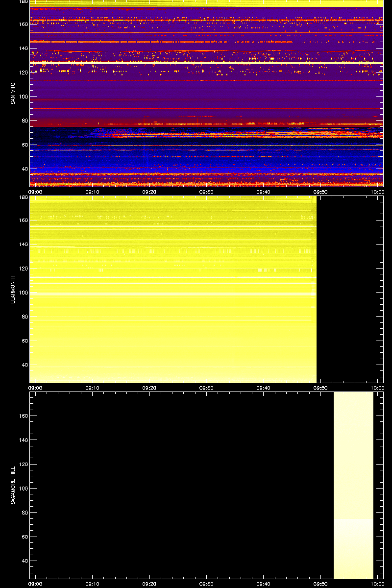Click inside the SAN VITO spectrogram plot
The width and height of the screenshot is (392, 588).
coord(206,93)
